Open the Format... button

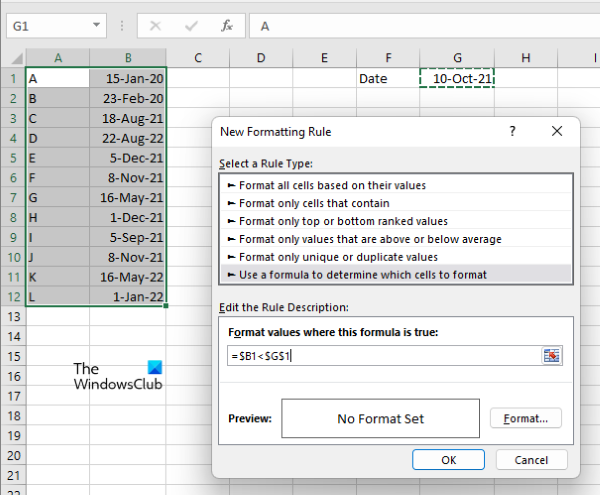point(526,418)
